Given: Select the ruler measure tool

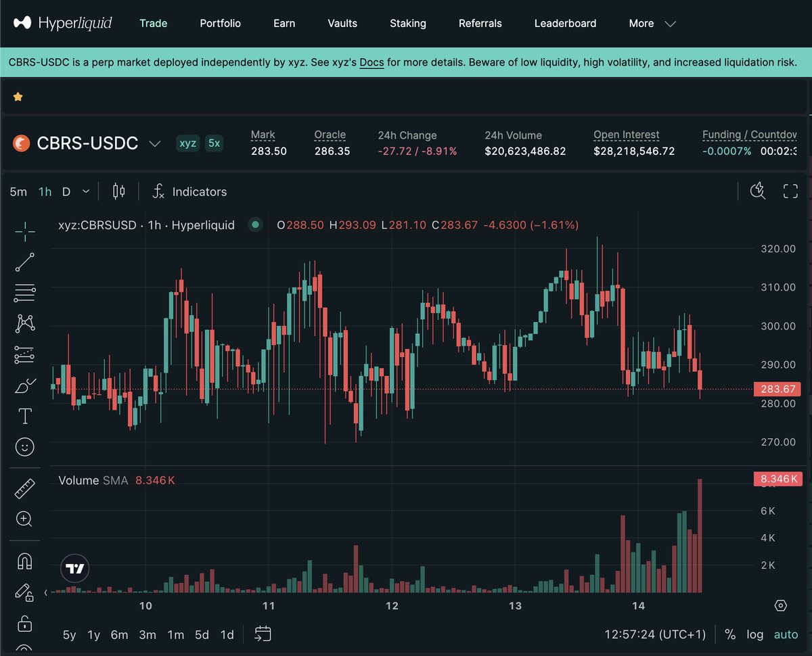Looking at the screenshot, I should click(25, 488).
